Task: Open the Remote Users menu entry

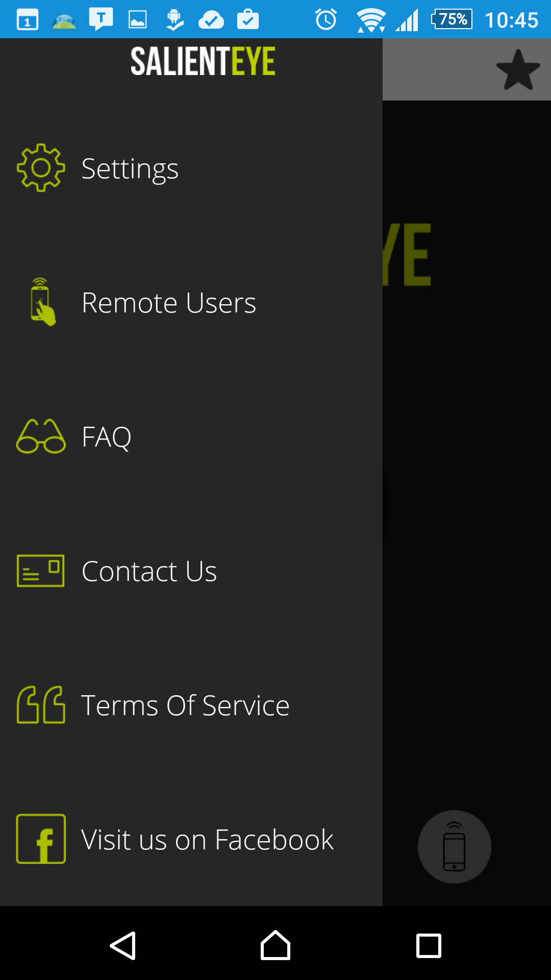Action: [x=191, y=302]
